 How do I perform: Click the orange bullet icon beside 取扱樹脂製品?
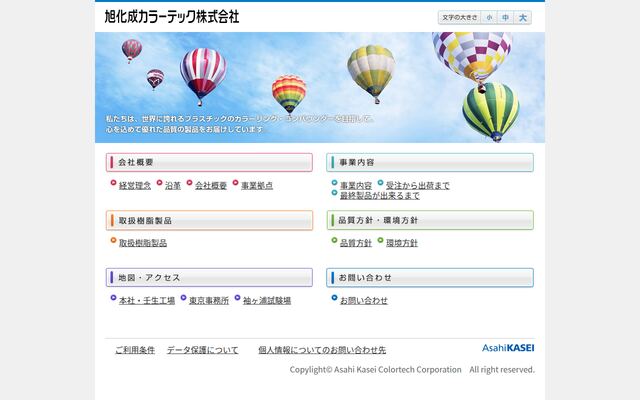(x=113, y=240)
